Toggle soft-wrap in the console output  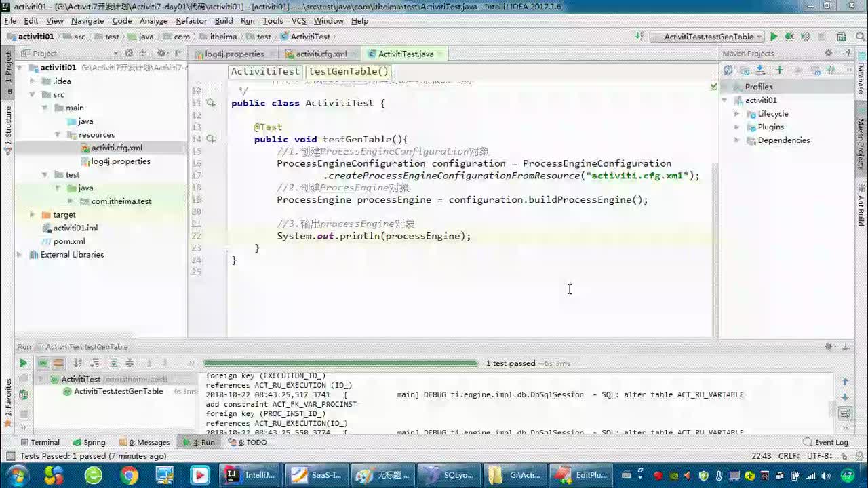(x=845, y=413)
